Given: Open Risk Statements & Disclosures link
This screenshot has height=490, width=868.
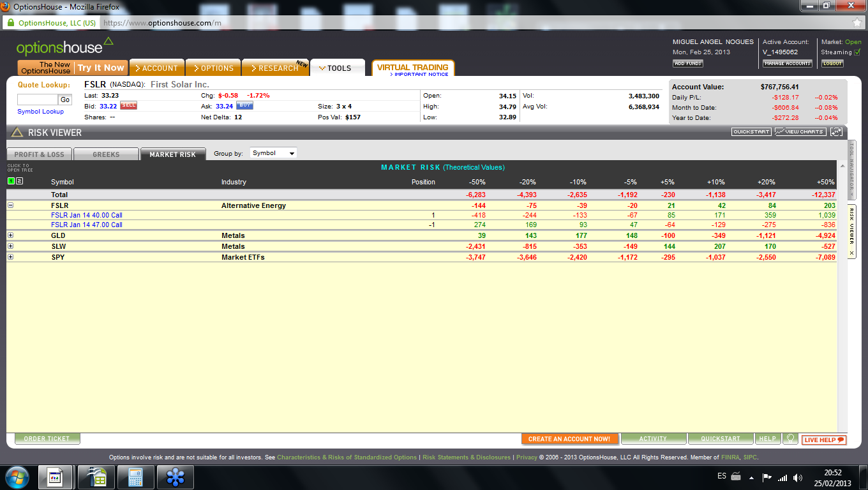Looking at the screenshot, I should 467,457.
